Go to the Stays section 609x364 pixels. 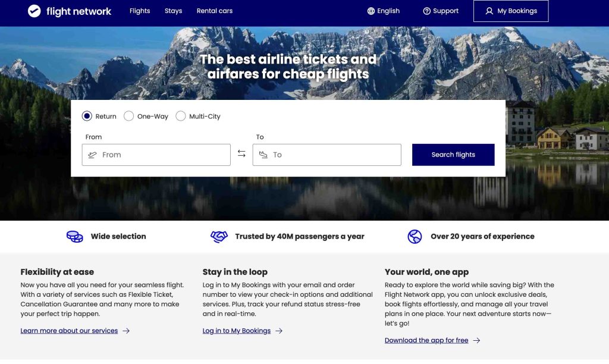click(173, 11)
